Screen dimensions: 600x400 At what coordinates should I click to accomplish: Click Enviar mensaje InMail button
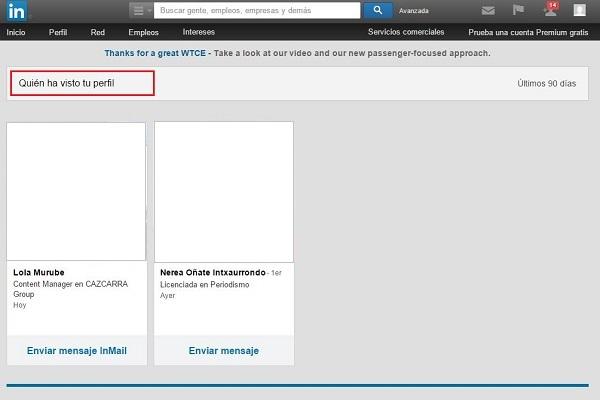pos(76,351)
